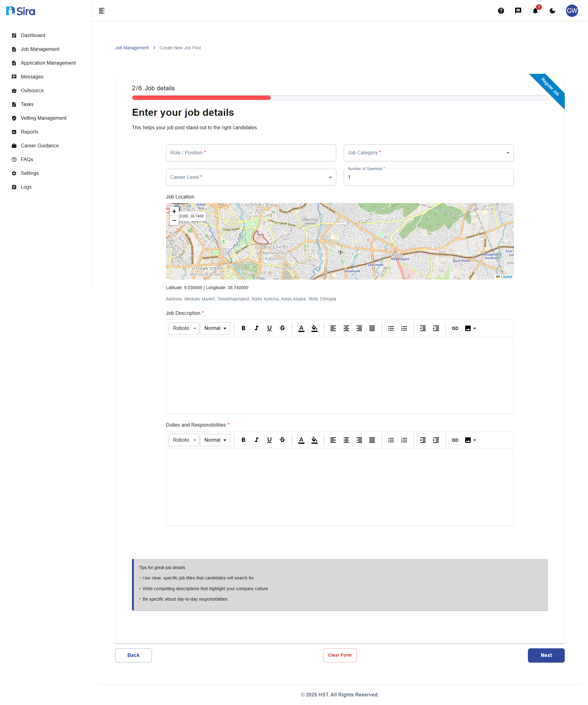Open the text color picker in Job Description
This screenshot has width=588, height=705.
[x=301, y=328]
